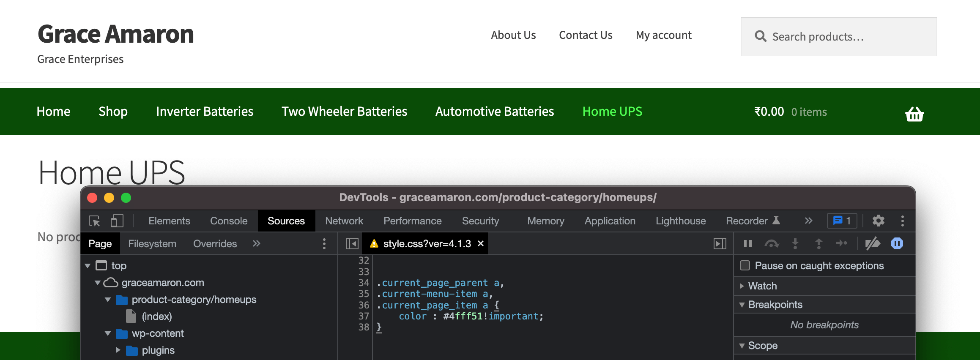Screen dimensions: 980x360
Task: Go to the Contact Us page
Action: (586, 35)
